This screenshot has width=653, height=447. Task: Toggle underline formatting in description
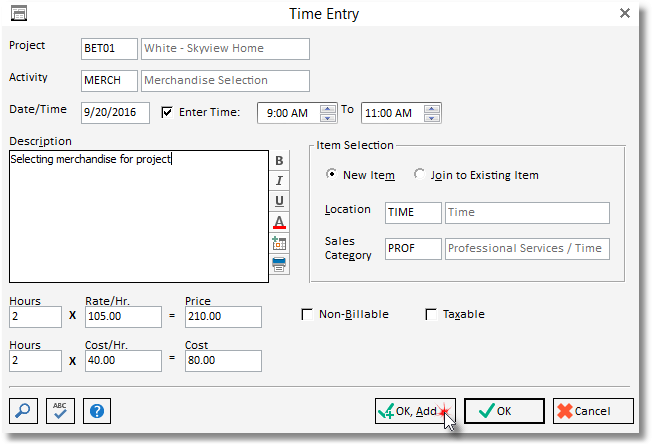(279, 201)
